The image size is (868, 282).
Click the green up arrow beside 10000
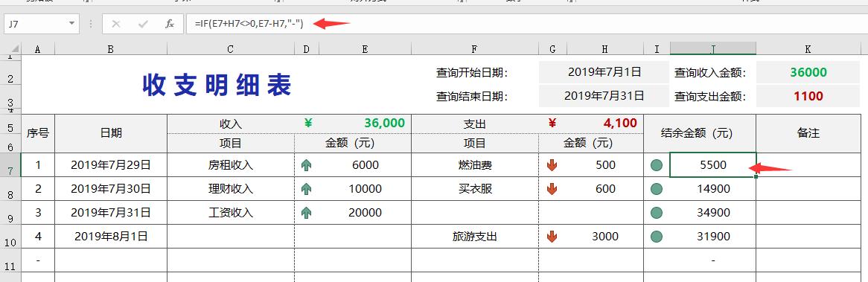(306, 188)
